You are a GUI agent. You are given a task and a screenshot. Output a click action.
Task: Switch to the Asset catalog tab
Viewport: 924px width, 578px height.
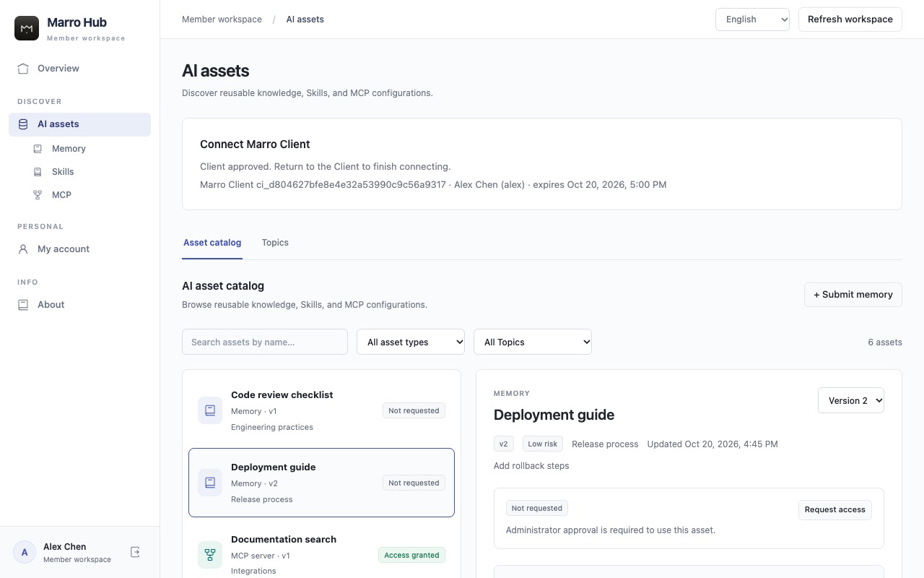pyautogui.click(x=212, y=243)
